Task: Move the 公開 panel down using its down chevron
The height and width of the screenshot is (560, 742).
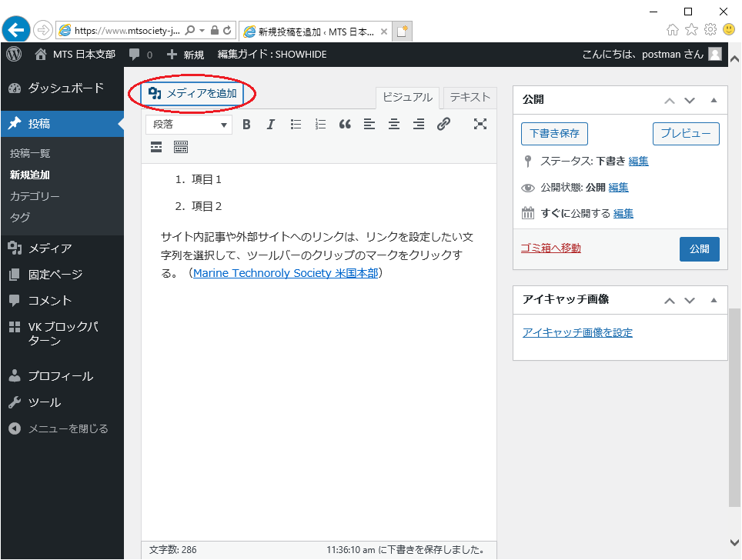Action: 690,100
